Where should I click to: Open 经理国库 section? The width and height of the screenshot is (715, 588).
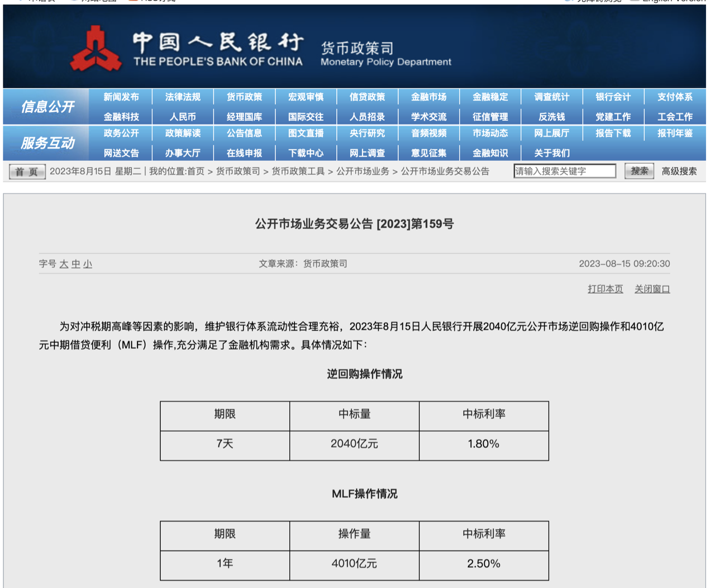[x=244, y=117]
